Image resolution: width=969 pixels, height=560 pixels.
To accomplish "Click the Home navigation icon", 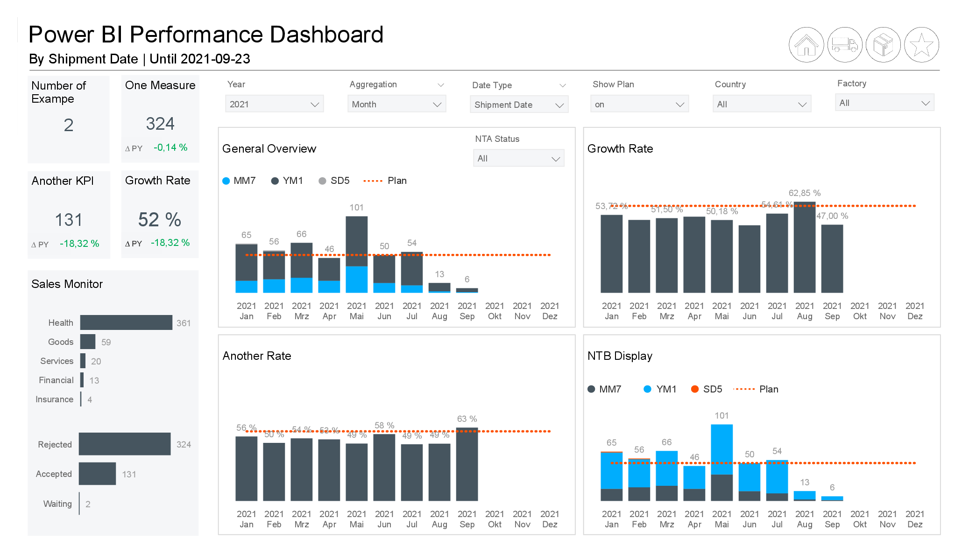I will 806,44.
